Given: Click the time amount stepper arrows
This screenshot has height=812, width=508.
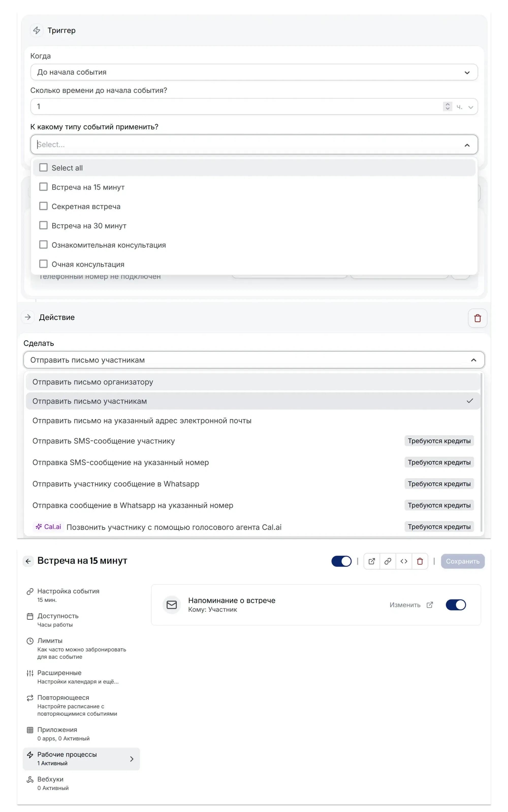Looking at the screenshot, I should click(x=447, y=107).
